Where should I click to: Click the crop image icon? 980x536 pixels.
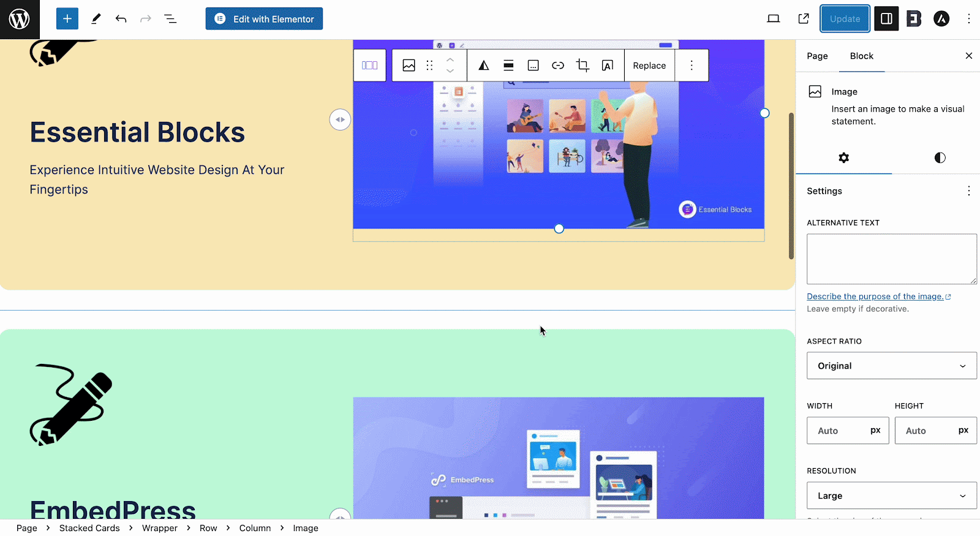click(582, 66)
